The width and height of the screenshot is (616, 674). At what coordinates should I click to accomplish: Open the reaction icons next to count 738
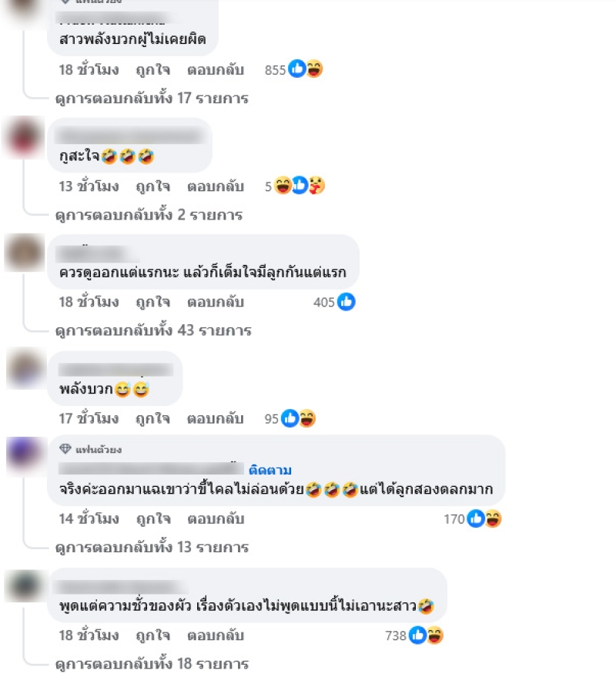(x=426, y=635)
